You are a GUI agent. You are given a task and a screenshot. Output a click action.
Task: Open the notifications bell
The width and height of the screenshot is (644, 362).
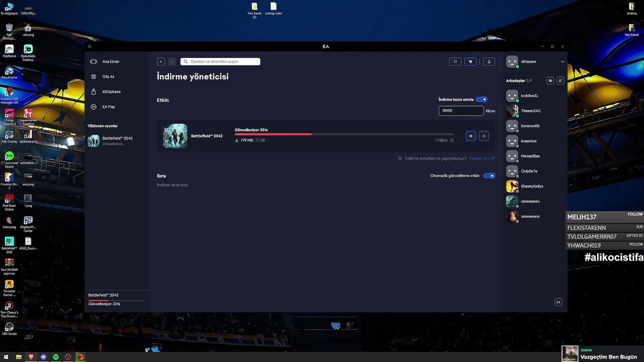pyautogui.click(x=489, y=61)
